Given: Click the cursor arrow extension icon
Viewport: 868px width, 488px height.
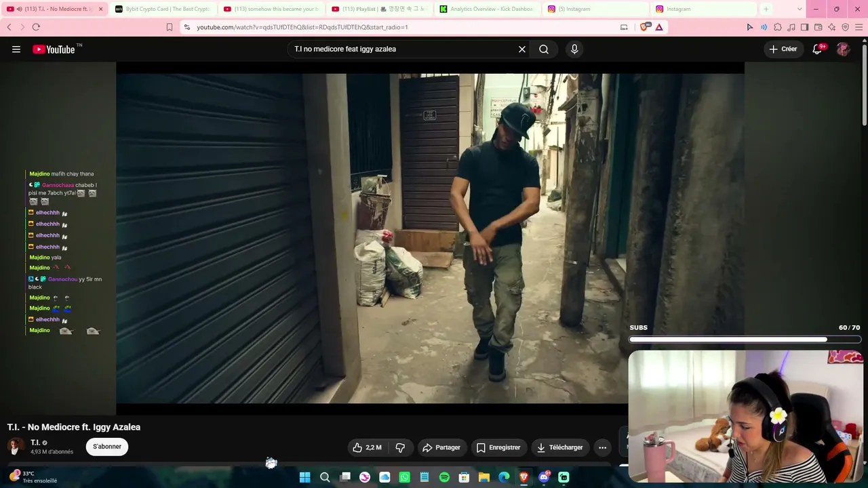Looking at the screenshot, I should click(x=750, y=27).
